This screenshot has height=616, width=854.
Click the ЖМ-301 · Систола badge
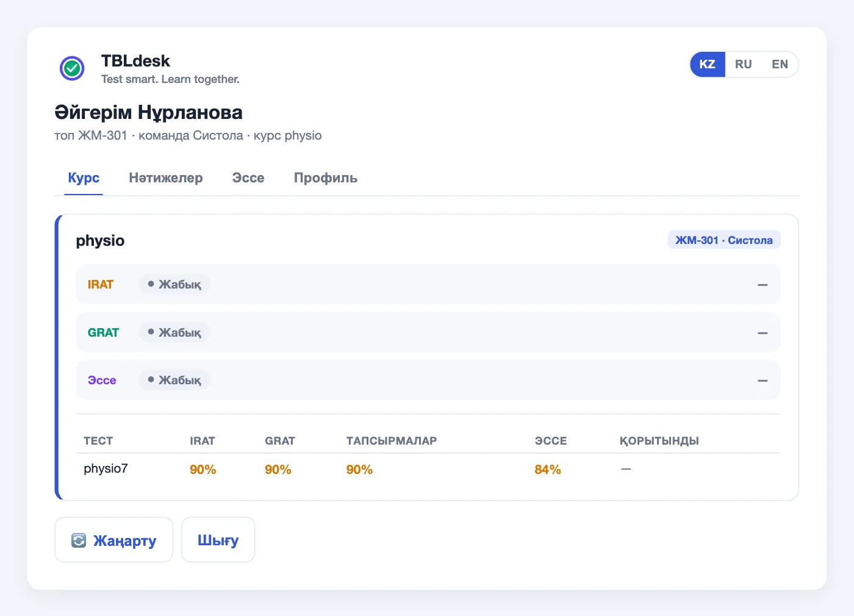tap(724, 240)
